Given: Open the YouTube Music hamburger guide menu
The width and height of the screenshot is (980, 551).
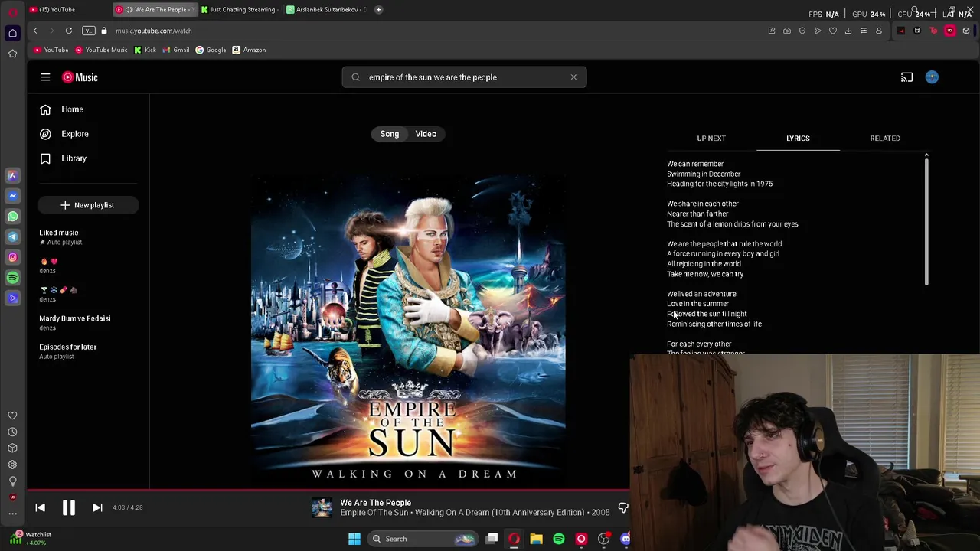Looking at the screenshot, I should pyautogui.click(x=45, y=77).
